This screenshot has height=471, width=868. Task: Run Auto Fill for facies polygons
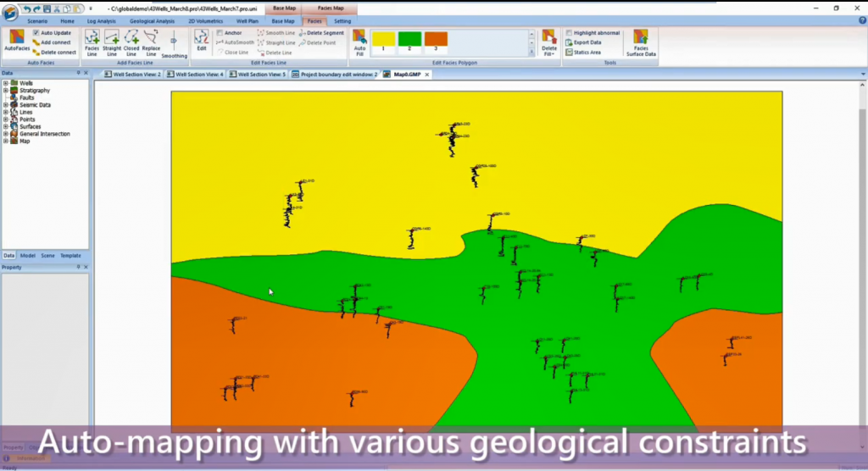(359, 43)
